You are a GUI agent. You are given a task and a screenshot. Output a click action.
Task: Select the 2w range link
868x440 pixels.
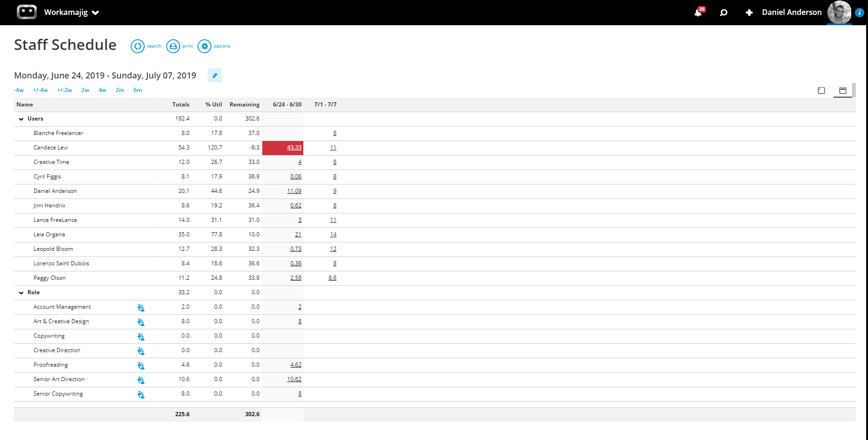[85, 90]
